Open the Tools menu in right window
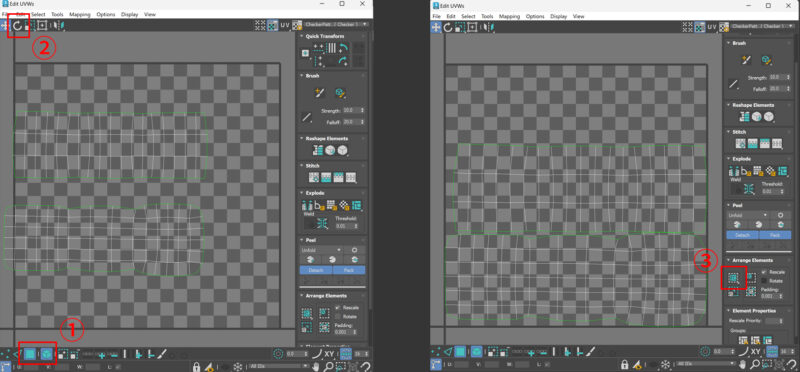 (487, 16)
